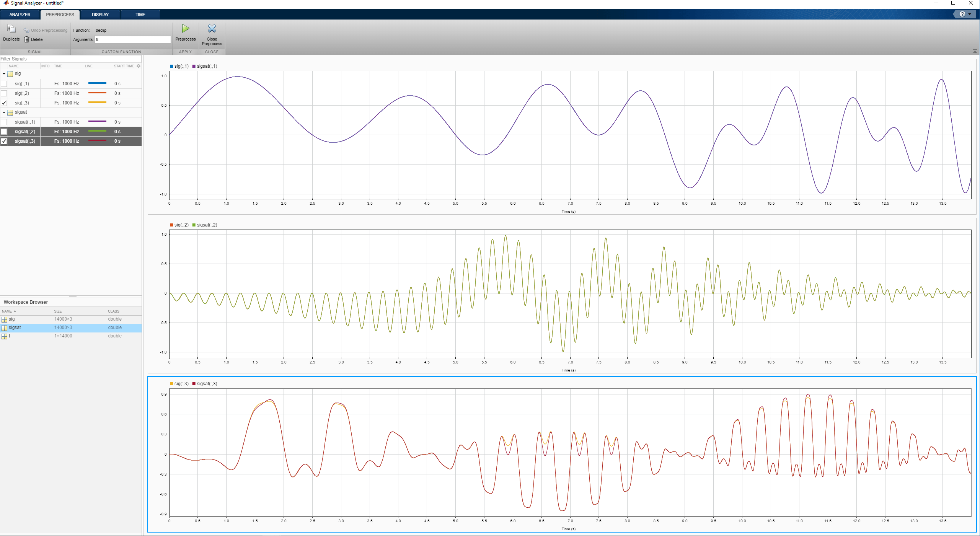This screenshot has width=980, height=536.
Task: Run the Preprocess green play icon
Action: [185, 29]
